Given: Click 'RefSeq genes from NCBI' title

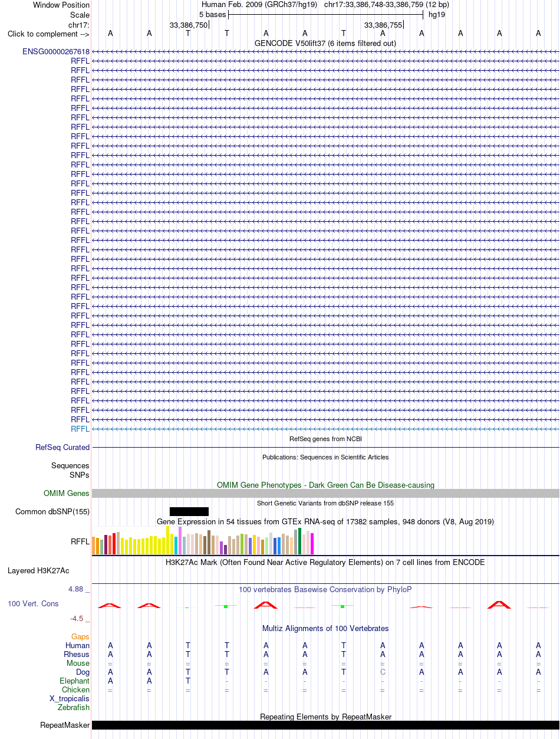Looking at the screenshot, I should tap(325, 439).
